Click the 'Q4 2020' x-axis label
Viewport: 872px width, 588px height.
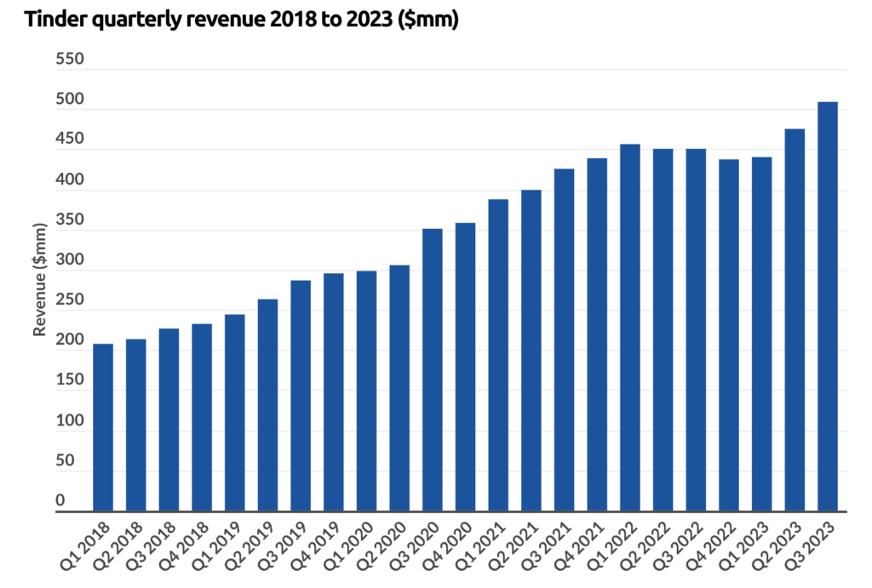tap(448, 546)
